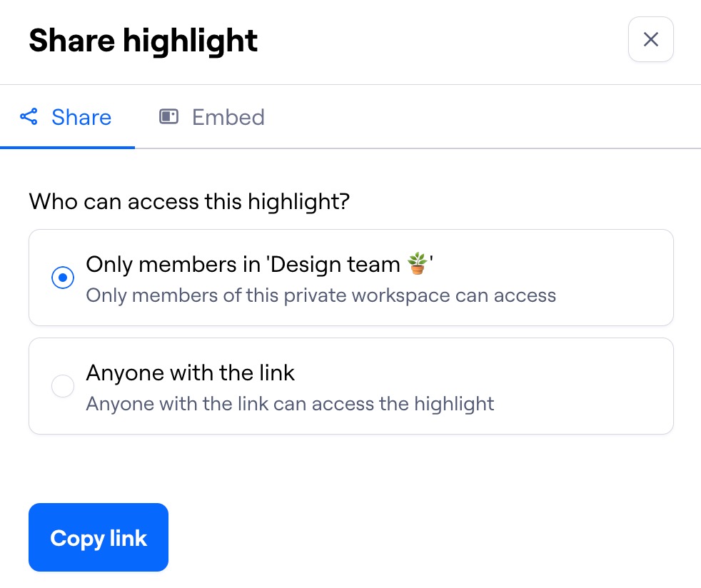
Task: Switch to the Embed tab
Action: tap(211, 117)
